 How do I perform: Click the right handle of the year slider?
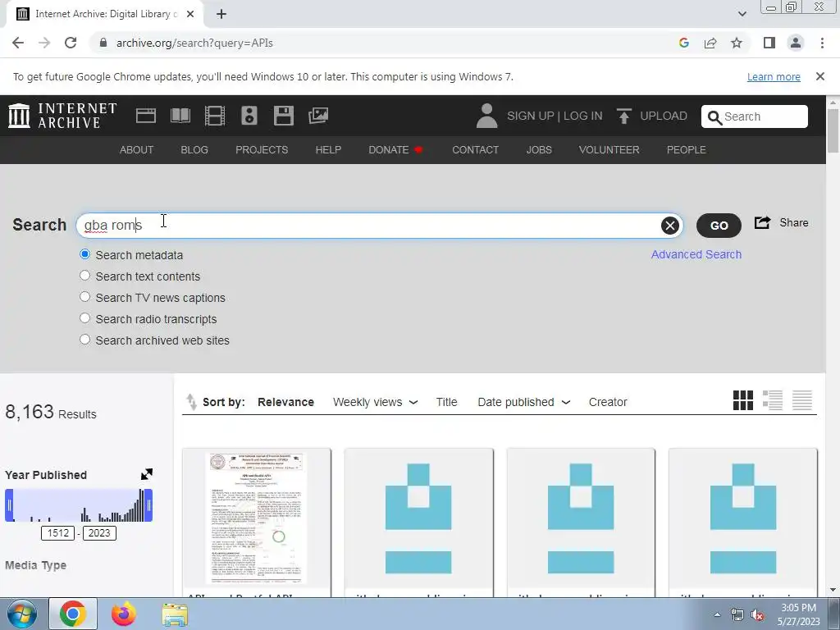149,504
